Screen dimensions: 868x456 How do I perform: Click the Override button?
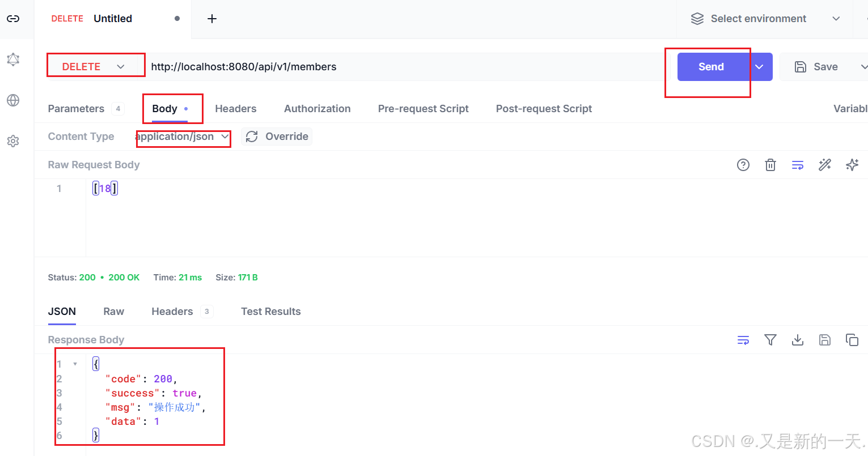click(277, 137)
